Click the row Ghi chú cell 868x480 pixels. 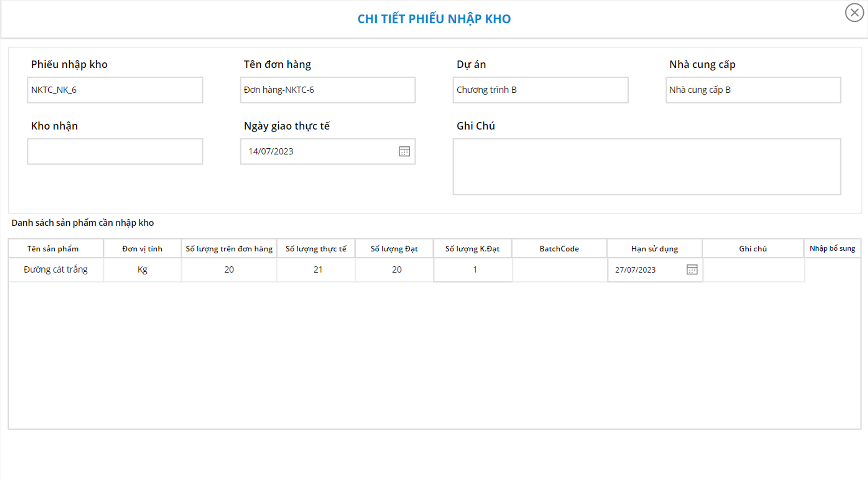753,270
